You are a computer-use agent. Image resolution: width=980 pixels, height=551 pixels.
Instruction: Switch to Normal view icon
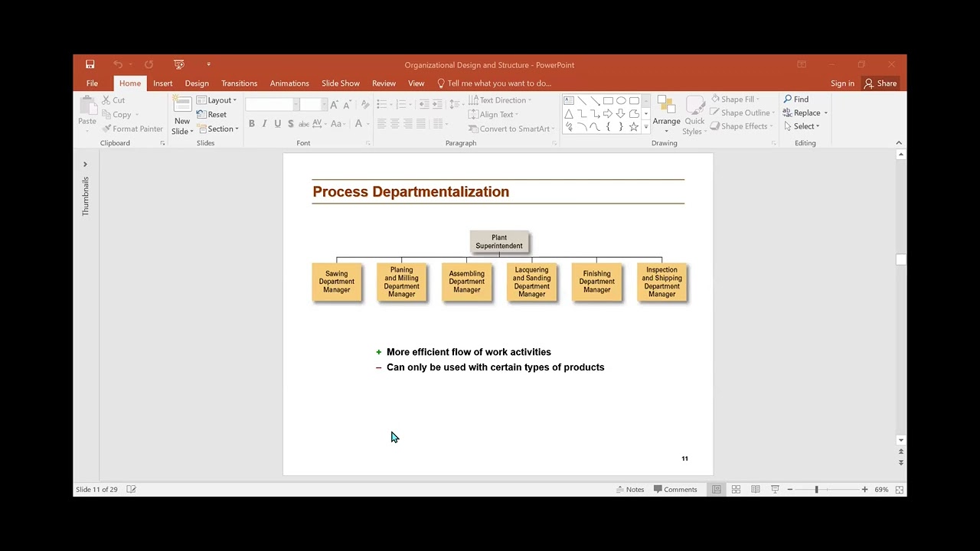[x=717, y=490]
